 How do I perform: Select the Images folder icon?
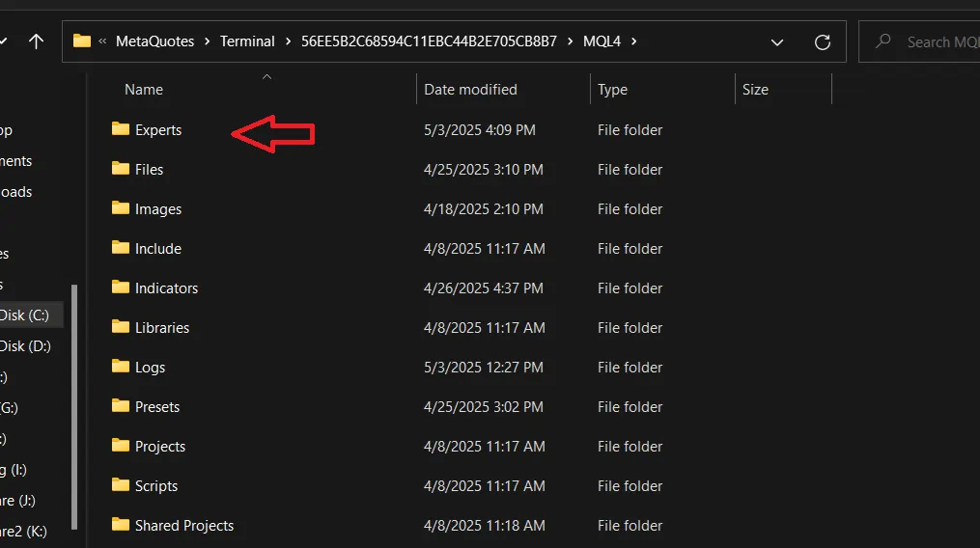coord(121,207)
